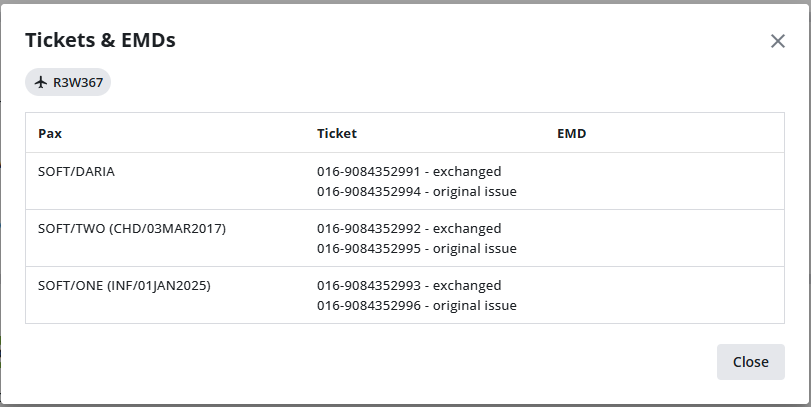Image resolution: width=811 pixels, height=407 pixels.
Task: Click exchanged ticket 016-9084352991
Action: click(409, 171)
